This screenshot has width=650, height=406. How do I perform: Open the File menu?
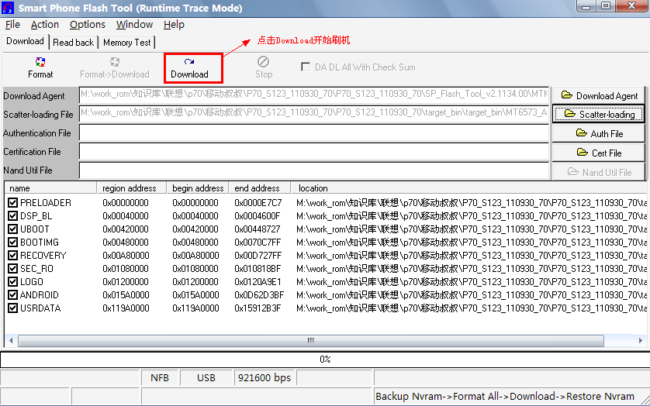(12, 24)
